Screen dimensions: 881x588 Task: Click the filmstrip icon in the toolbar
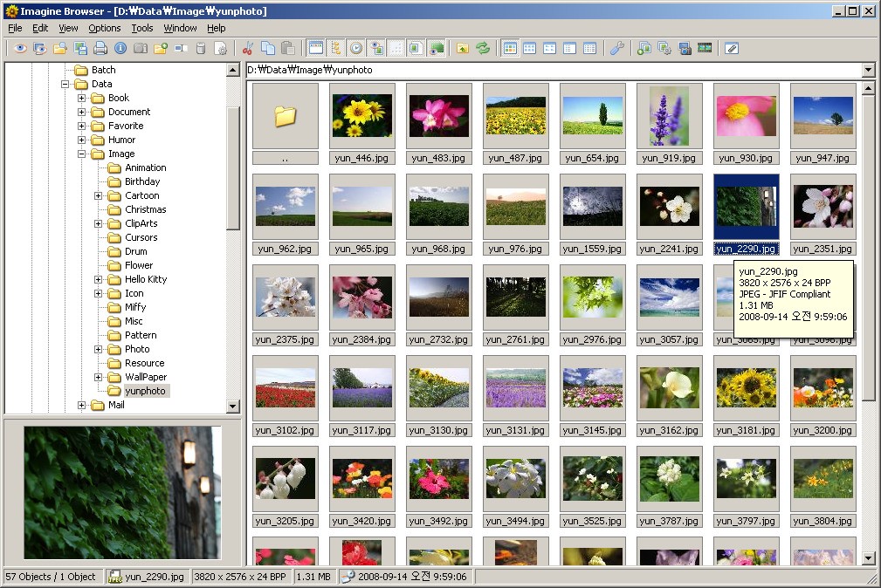click(x=705, y=49)
